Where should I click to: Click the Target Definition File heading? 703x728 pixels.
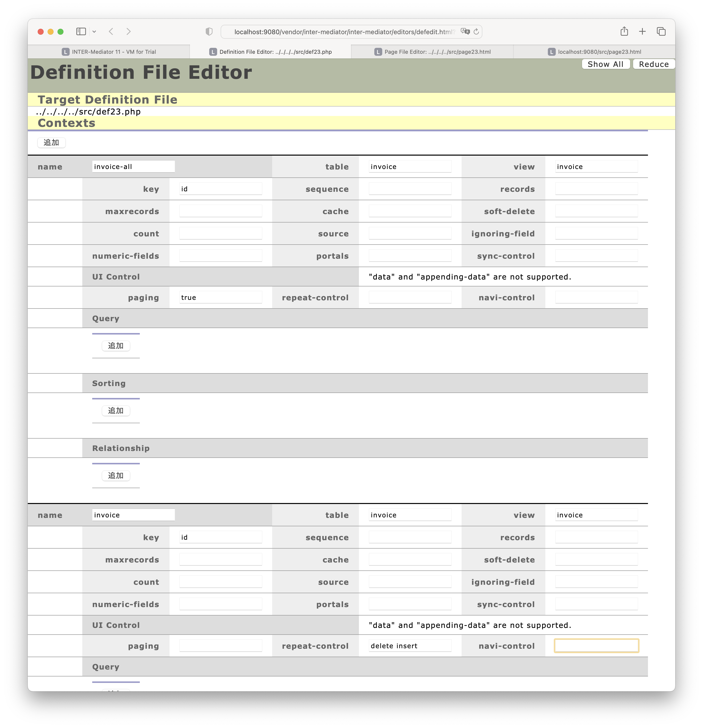tap(107, 100)
